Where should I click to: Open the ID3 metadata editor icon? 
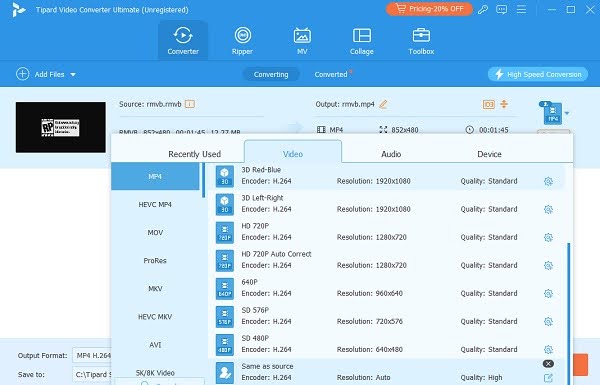coord(489,104)
